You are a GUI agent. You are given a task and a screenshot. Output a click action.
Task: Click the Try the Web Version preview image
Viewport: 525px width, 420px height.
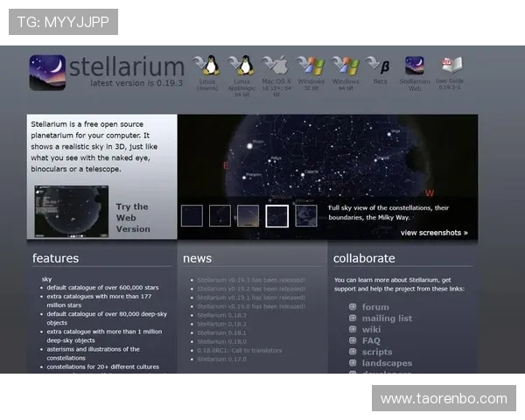click(x=71, y=210)
